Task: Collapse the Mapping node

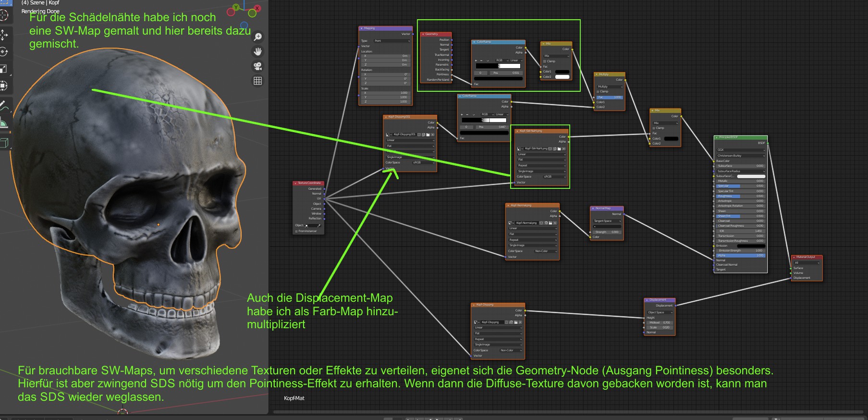Action: coord(361,28)
